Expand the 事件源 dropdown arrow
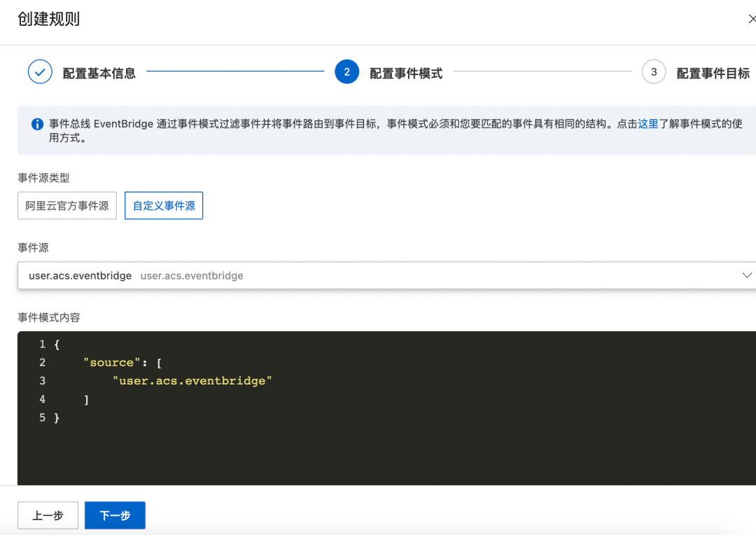This screenshot has width=756, height=535. 746,275
